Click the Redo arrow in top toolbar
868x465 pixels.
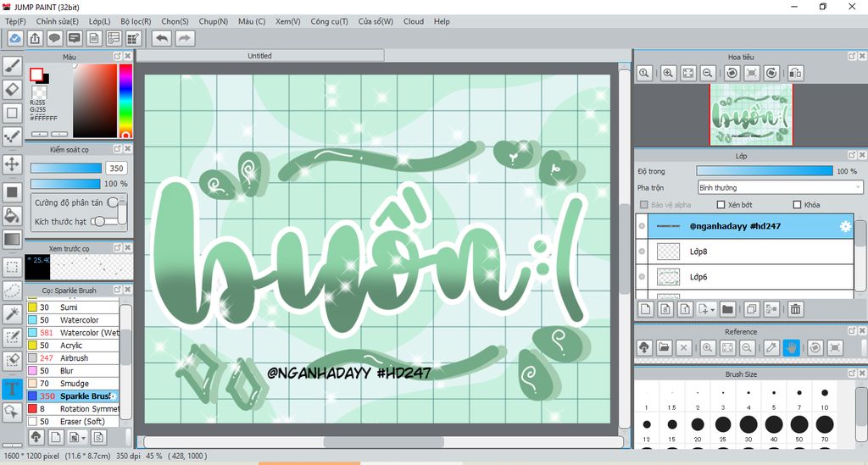(x=185, y=38)
